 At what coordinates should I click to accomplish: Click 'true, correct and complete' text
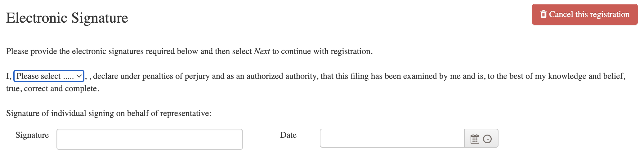[53, 89]
